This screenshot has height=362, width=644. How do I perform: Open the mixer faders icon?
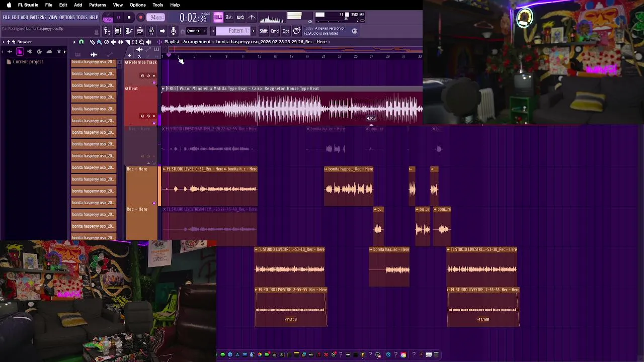(x=151, y=31)
